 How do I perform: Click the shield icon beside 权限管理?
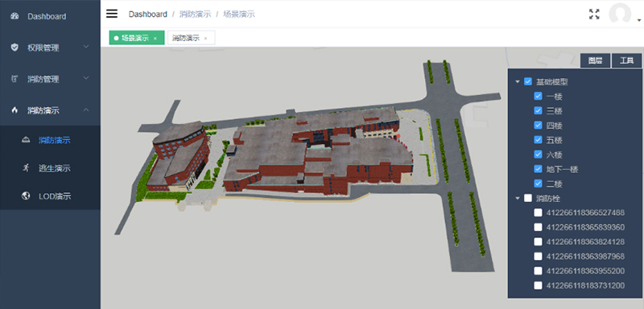14,47
